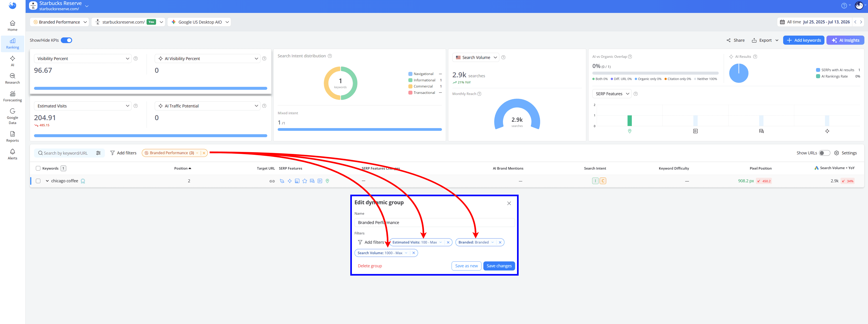The image size is (868, 324).
Task: Open the Branded Performance group dropdown
Action: point(60,22)
